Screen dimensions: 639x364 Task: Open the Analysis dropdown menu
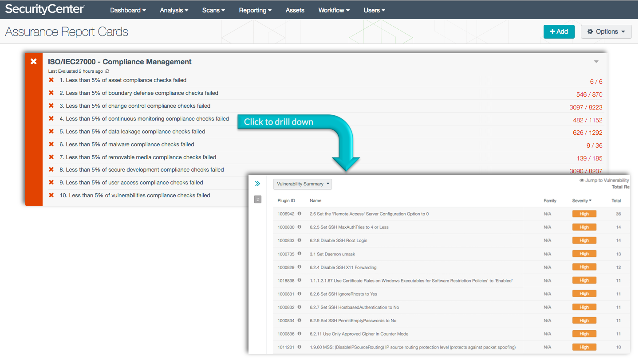coord(174,10)
